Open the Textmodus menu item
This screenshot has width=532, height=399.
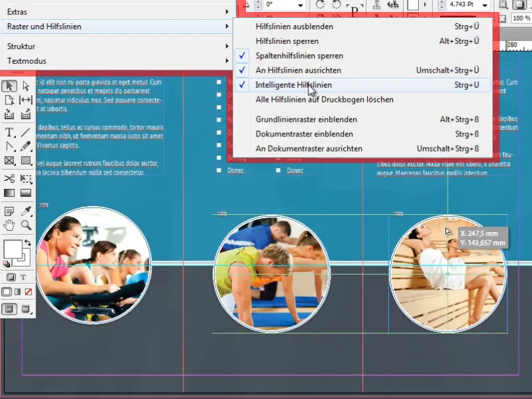[x=117, y=61]
